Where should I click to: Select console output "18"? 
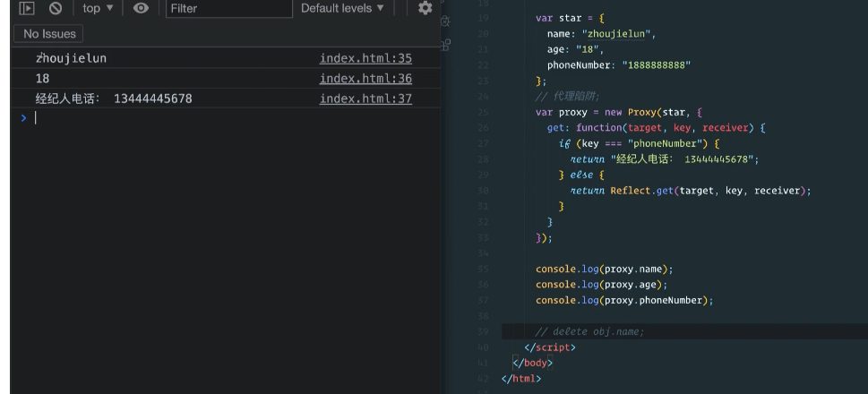43,79
